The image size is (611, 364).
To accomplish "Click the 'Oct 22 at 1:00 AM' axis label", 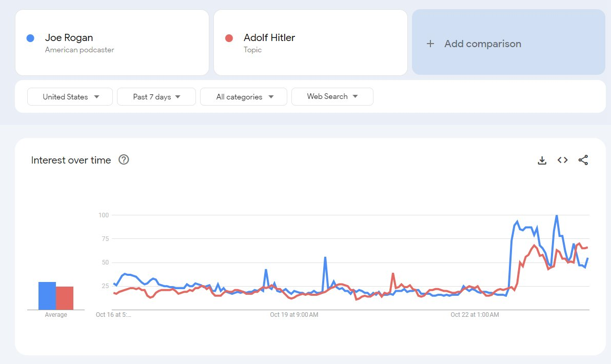I will 475,315.
